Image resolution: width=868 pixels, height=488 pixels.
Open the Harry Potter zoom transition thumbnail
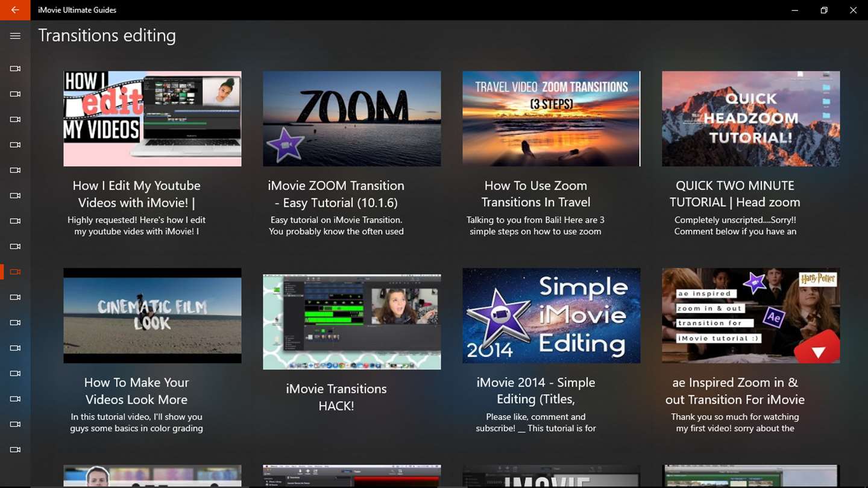coord(751,316)
